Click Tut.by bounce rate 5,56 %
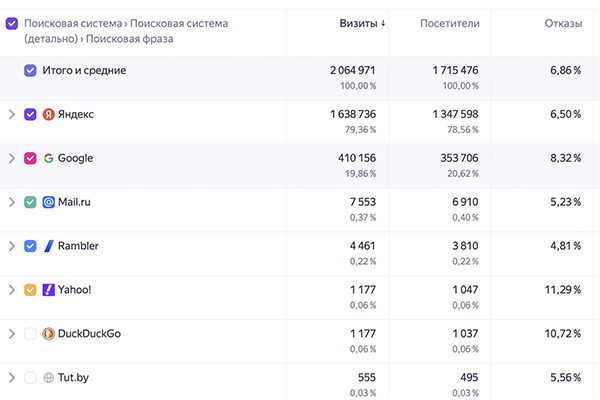The width and height of the screenshot is (600, 400). tap(566, 378)
